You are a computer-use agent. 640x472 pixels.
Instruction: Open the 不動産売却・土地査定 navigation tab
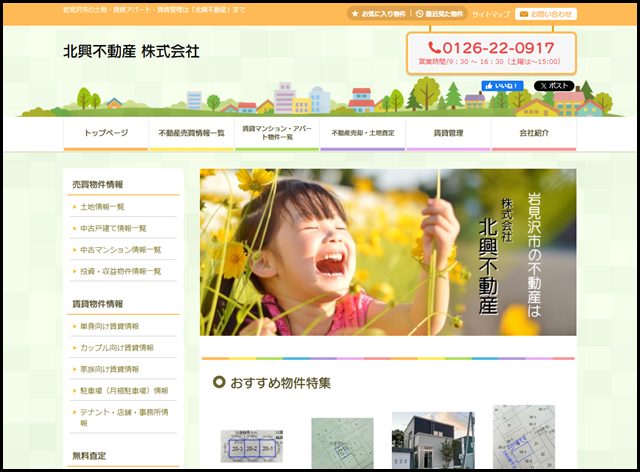point(363,134)
